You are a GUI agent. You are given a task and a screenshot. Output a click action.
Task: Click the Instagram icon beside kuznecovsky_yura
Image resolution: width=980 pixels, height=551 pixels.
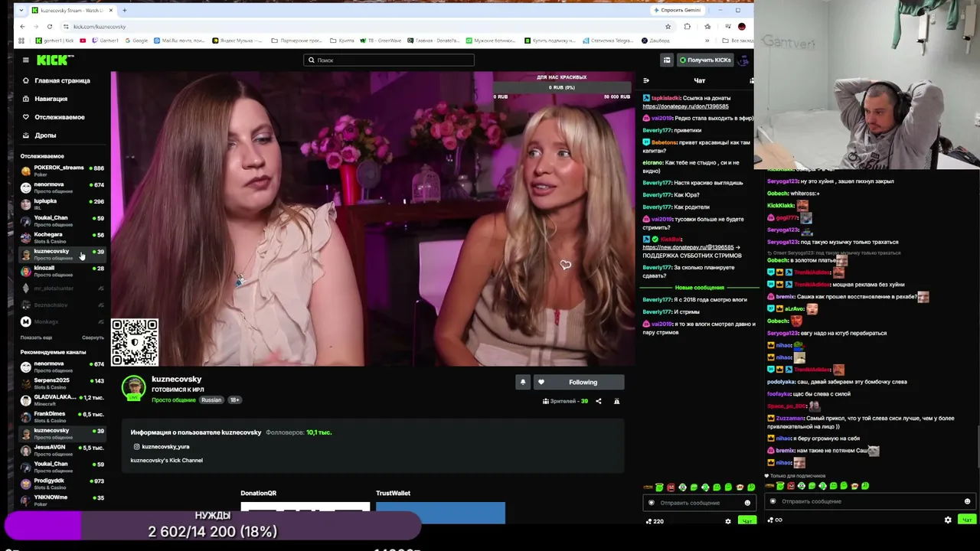[137, 447]
